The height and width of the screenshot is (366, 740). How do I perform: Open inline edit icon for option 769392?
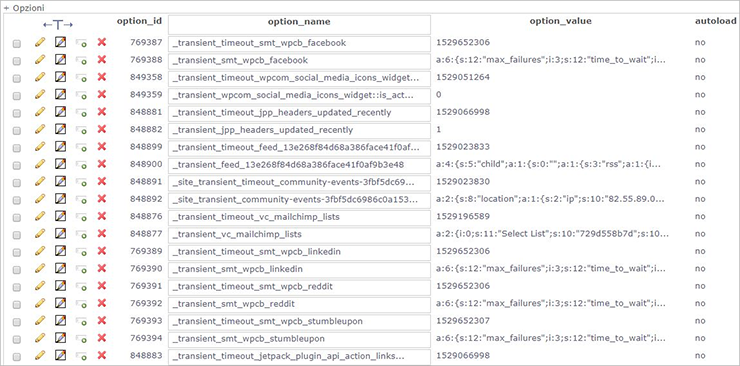(60, 303)
